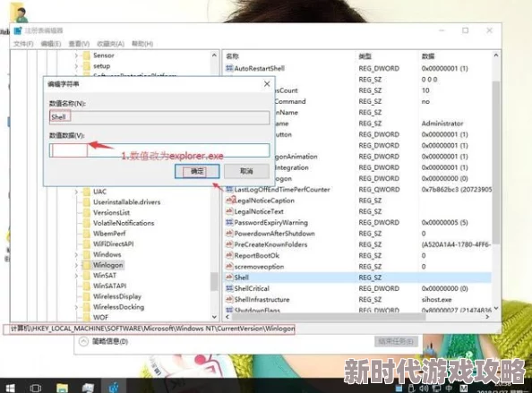Close the edit string dialog
This screenshot has height=393, width=532.
(x=267, y=83)
